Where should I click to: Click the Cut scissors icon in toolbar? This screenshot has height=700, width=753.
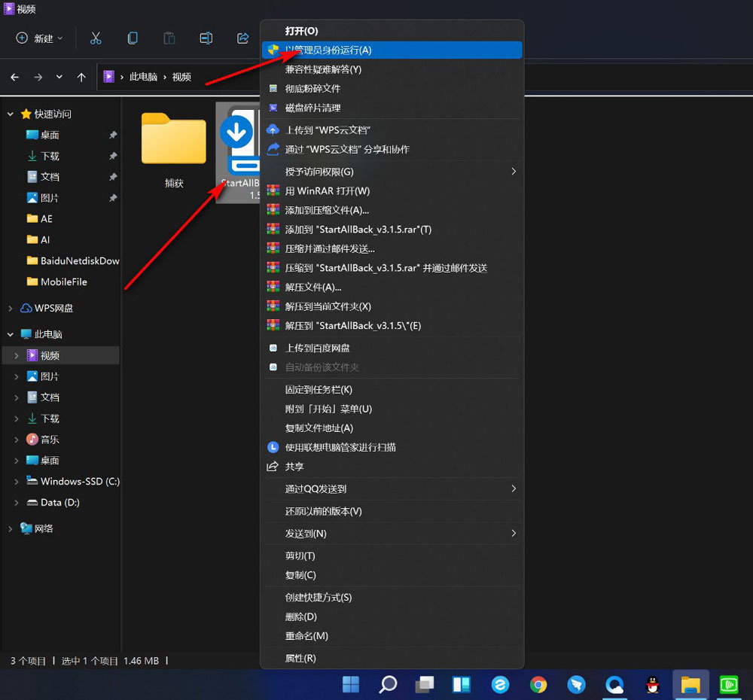(x=96, y=38)
